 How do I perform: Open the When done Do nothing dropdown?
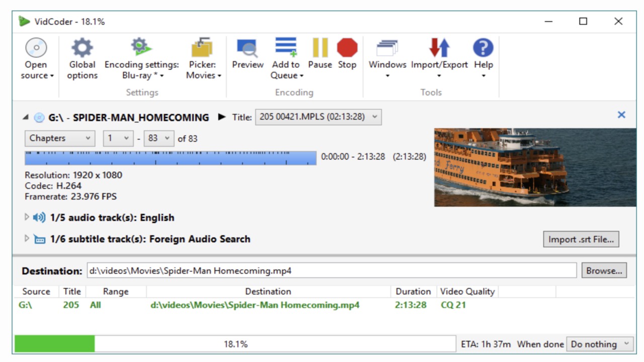click(x=600, y=344)
